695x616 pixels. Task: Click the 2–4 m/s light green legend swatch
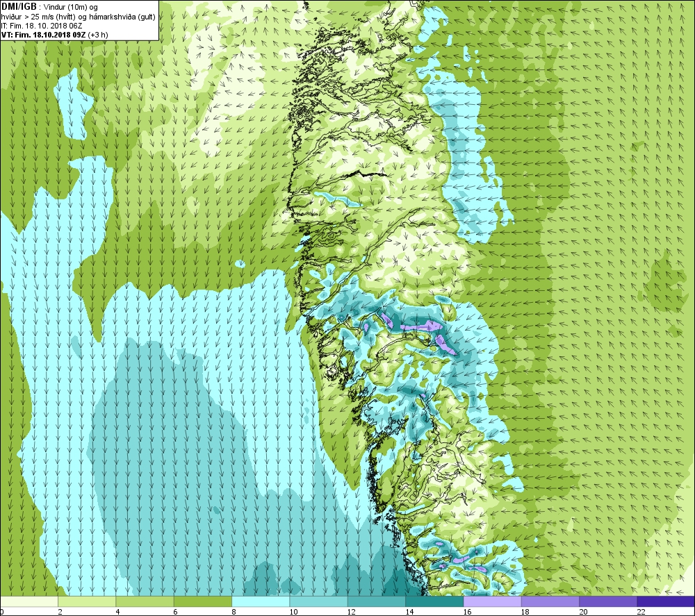[x=87, y=601]
